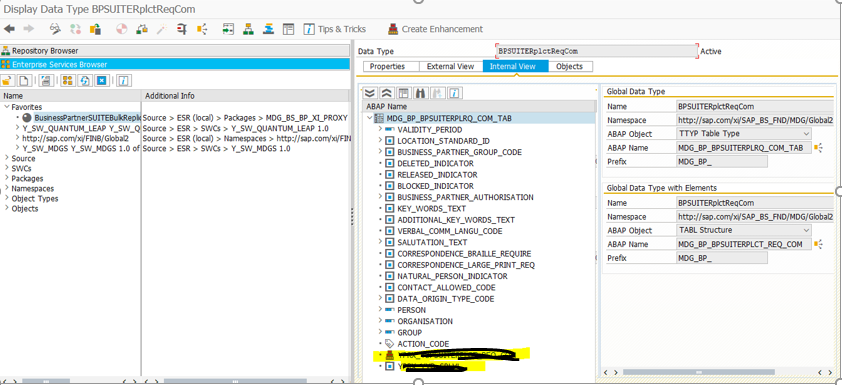Click the refresh icon in browser toolbar
This screenshot has width=842, height=385.
click(x=84, y=81)
